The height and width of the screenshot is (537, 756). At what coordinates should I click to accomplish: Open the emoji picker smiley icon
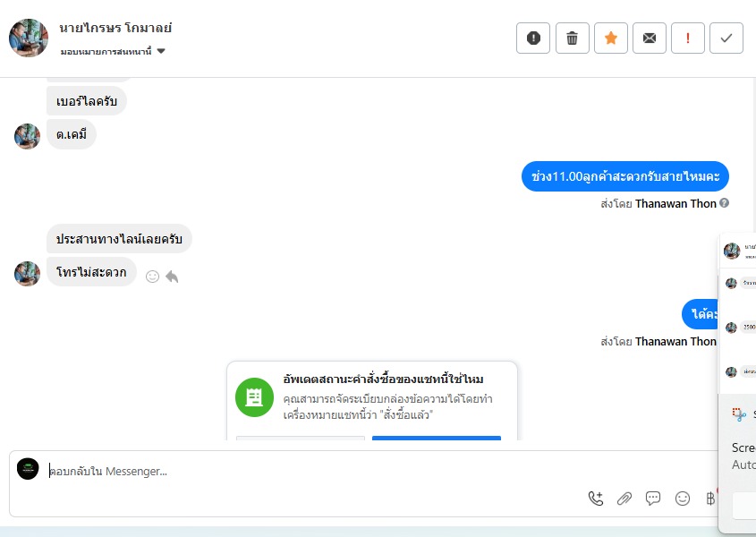(x=683, y=499)
